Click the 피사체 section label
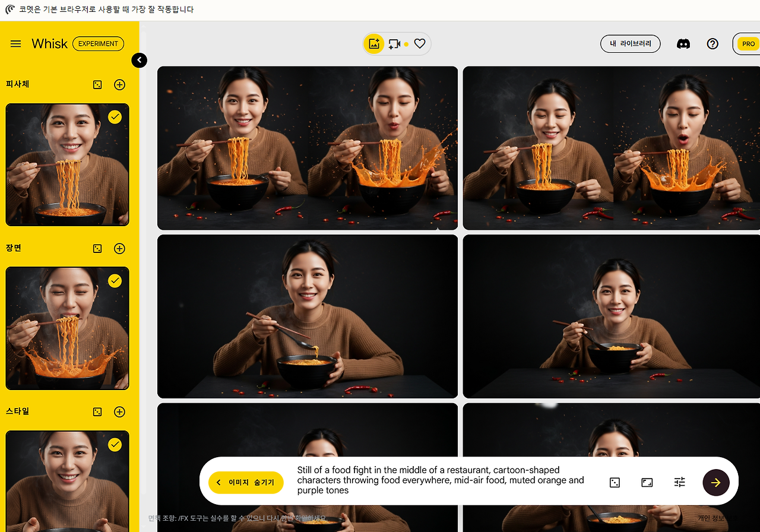Screen dimensions: 760x532 18,84
